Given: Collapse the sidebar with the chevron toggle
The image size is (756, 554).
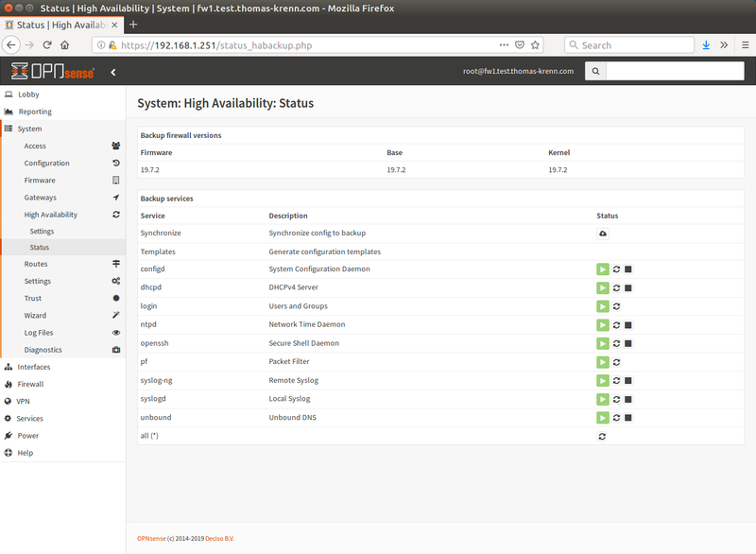Looking at the screenshot, I should point(113,73).
